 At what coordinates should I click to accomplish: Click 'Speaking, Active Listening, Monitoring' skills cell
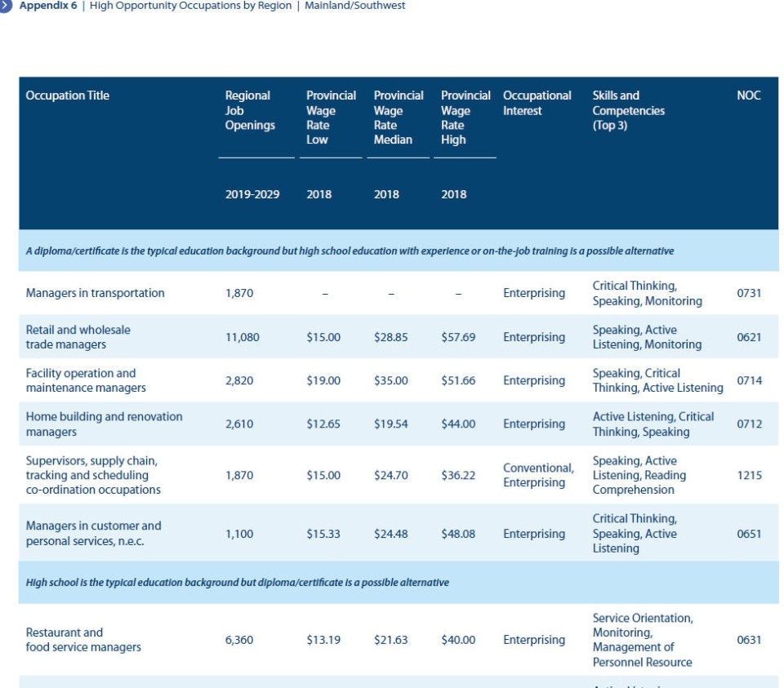(x=647, y=337)
